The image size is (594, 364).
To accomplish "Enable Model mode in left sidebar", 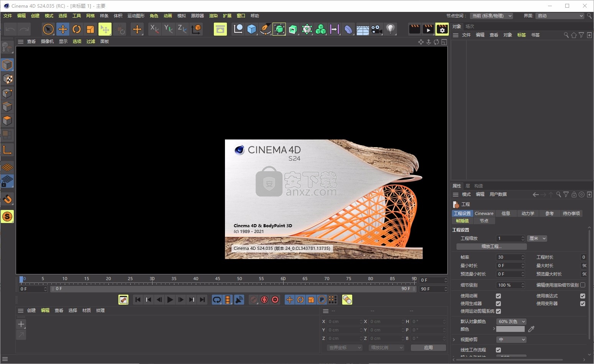I will (7, 65).
